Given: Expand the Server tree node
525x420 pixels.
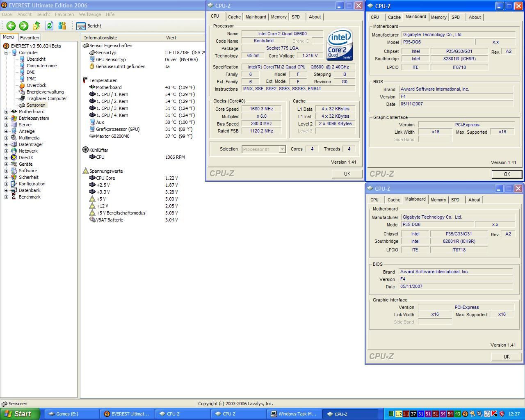Looking at the screenshot, I should tap(6, 125).
